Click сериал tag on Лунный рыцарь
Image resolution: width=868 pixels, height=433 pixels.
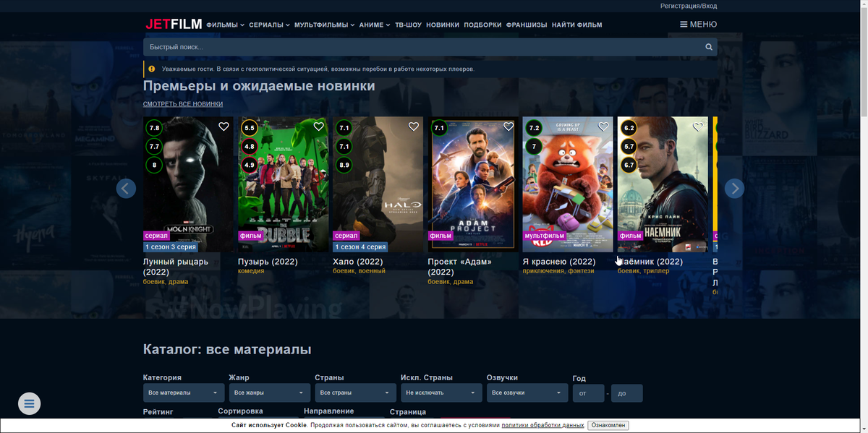(x=156, y=236)
